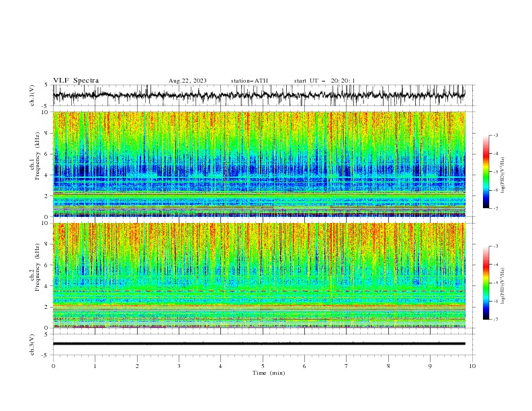Viewport: 532px width, 411px height.
Task: Click the ch.3 flat waveform trace
Action: 259,344
